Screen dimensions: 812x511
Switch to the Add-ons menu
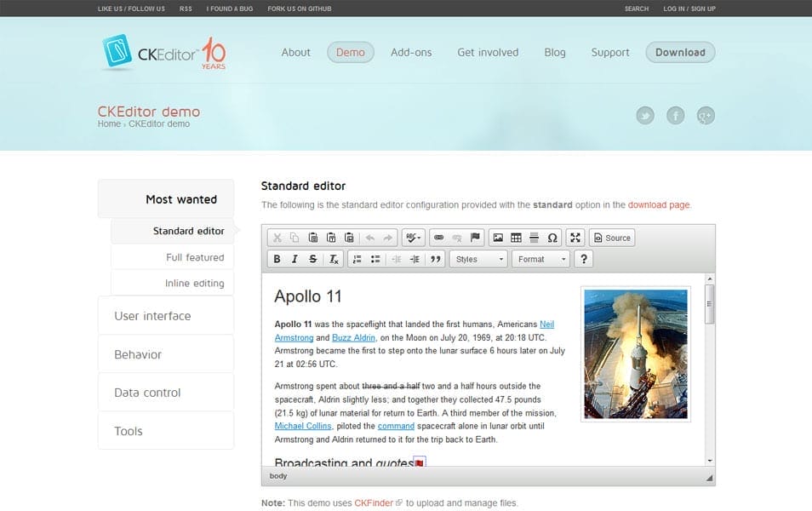[x=411, y=52]
